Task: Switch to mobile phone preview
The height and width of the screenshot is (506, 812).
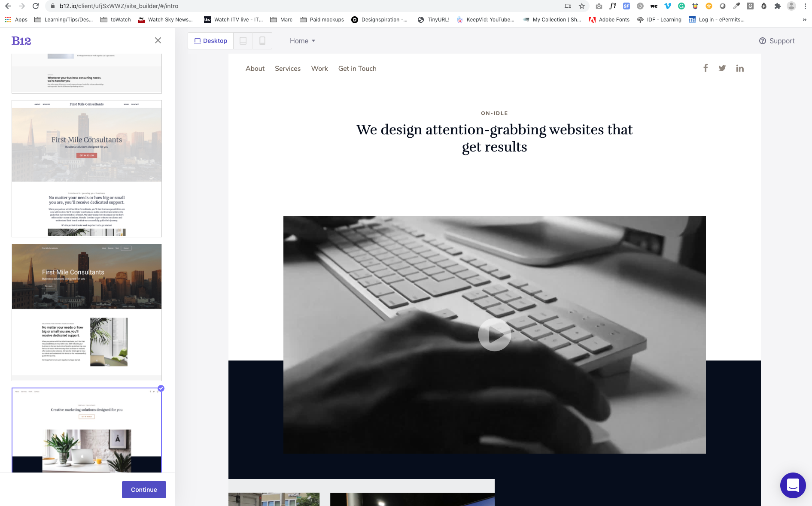Action: (262, 41)
